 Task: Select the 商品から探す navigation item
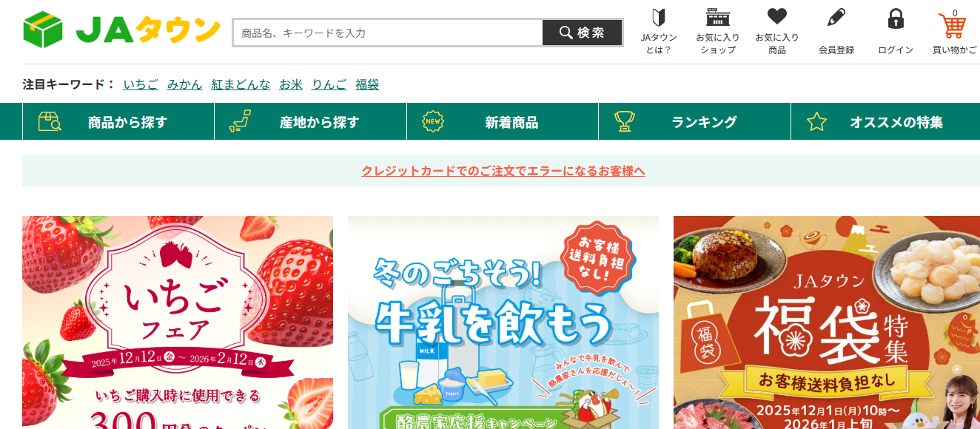pyautogui.click(x=118, y=122)
